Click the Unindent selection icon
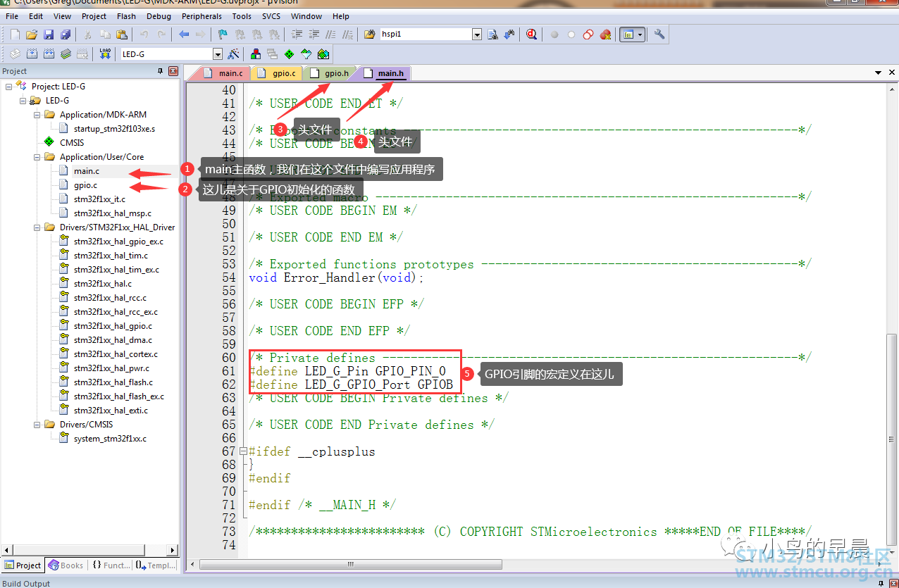Screen dimensions: 899x588 314,34
